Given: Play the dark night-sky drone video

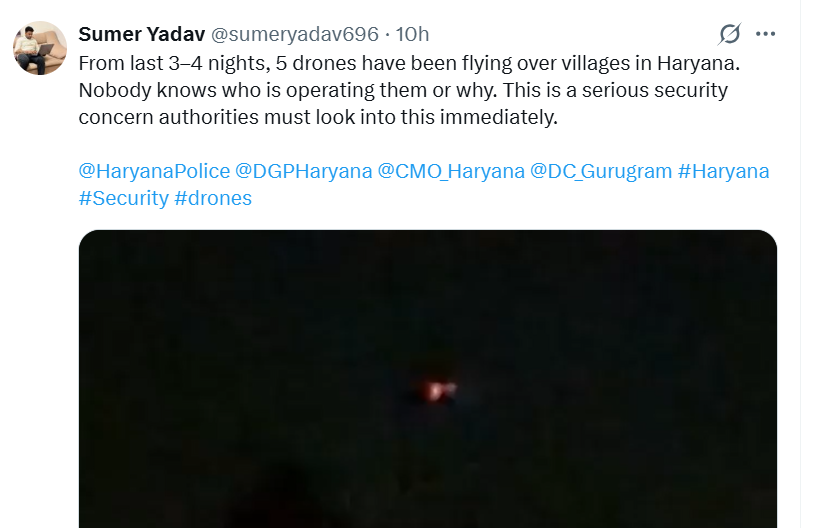Looking at the screenshot, I should click(427, 420).
